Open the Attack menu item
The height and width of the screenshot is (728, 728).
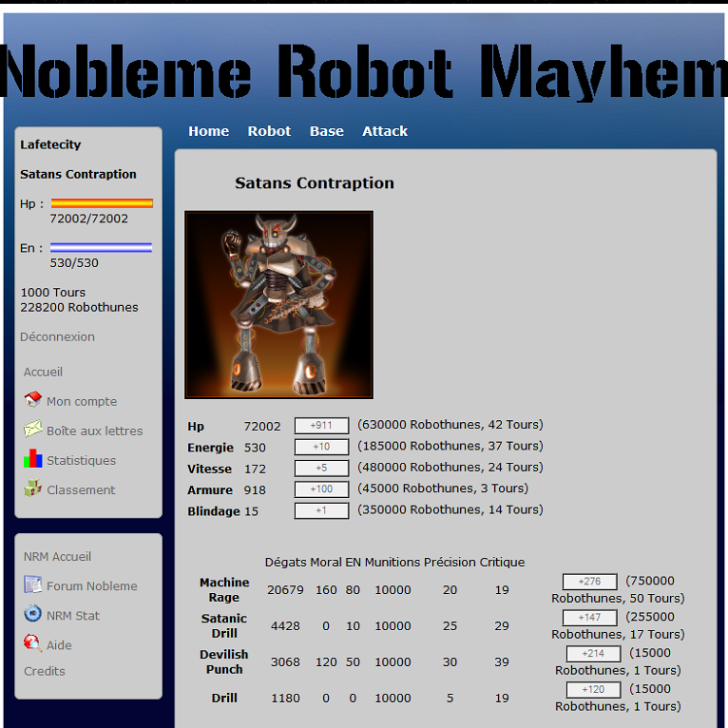pos(385,131)
